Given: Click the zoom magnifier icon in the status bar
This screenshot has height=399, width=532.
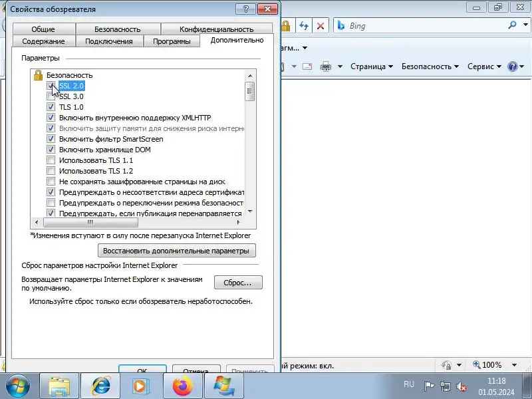Looking at the screenshot, I should 477,364.
